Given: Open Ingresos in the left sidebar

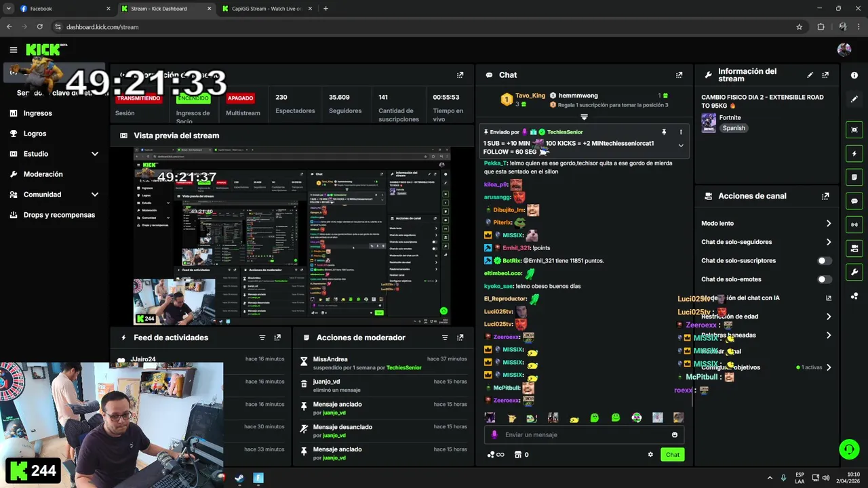Looking at the screenshot, I should pyautogui.click(x=37, y=113).
